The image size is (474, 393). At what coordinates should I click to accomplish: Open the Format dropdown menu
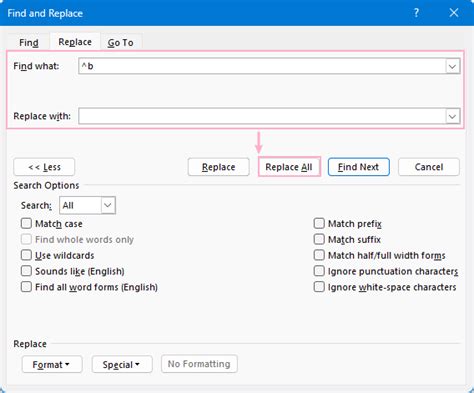click(52, 364)
